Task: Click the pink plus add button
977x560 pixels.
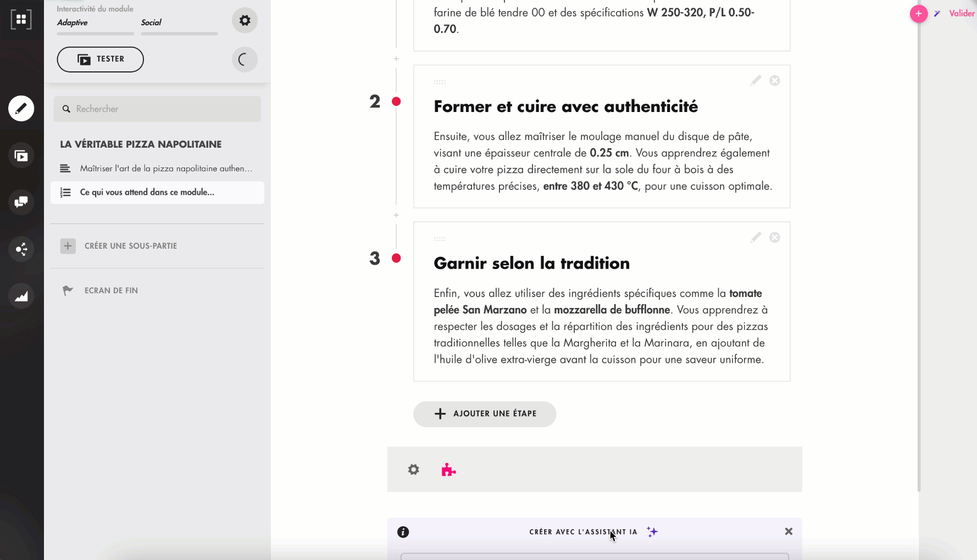Action: [x=918, y=14]
